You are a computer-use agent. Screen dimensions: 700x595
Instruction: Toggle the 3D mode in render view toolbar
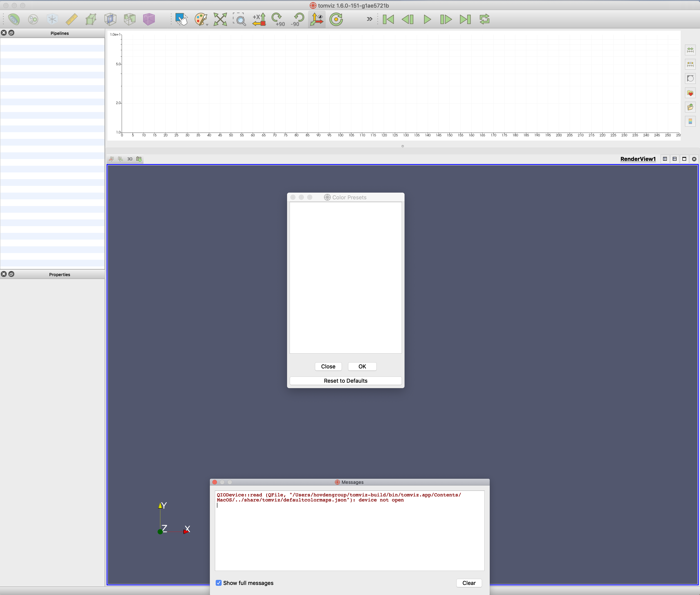tap(129, 159)
